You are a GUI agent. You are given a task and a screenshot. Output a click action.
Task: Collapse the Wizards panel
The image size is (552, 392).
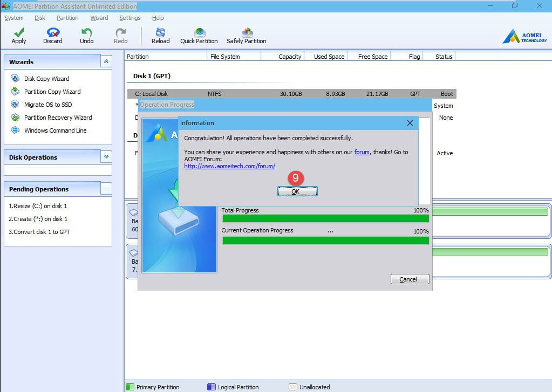(106, 62)
